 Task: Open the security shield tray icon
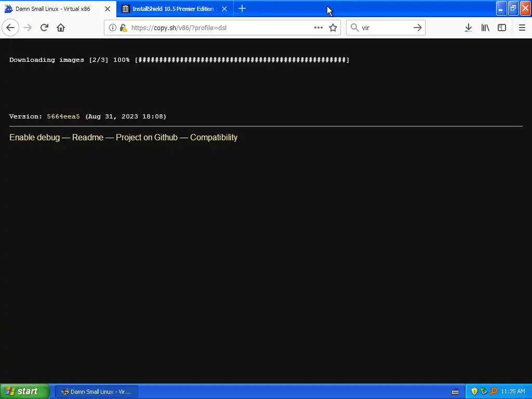(x=474, y=391)
